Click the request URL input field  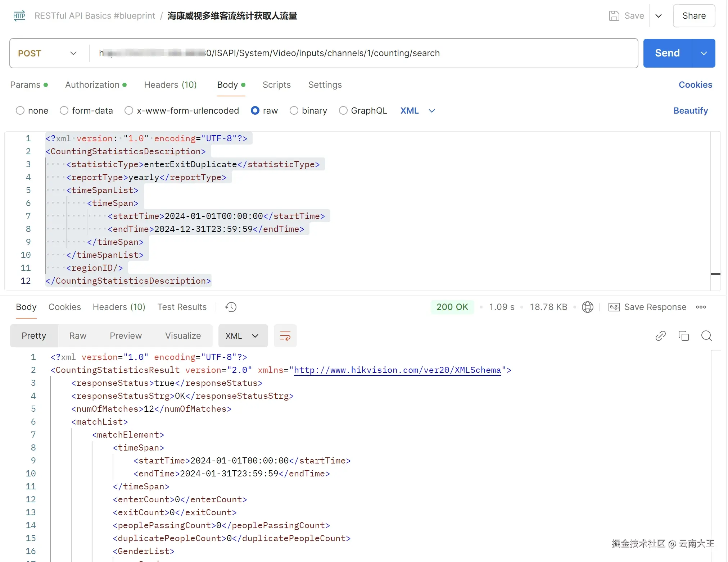360,53
